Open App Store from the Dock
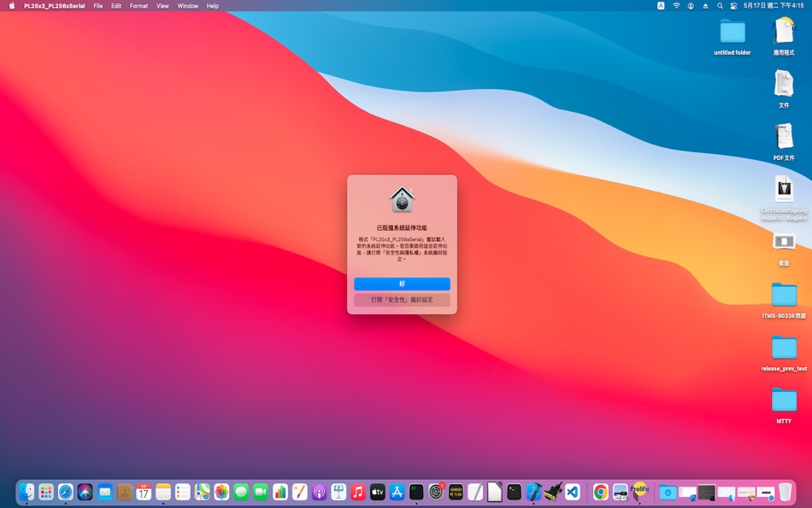This screenshot has width=812, height=508. coord(397,492)
